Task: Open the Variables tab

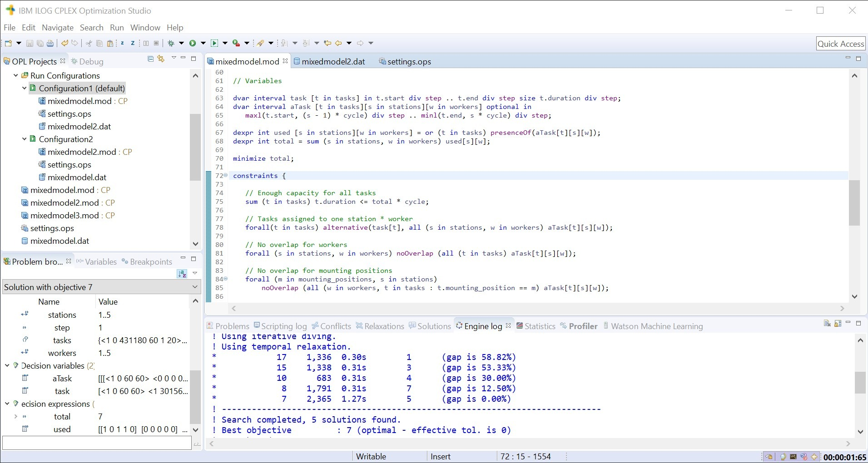Action: pyautogui.click(x=96, y=261)
